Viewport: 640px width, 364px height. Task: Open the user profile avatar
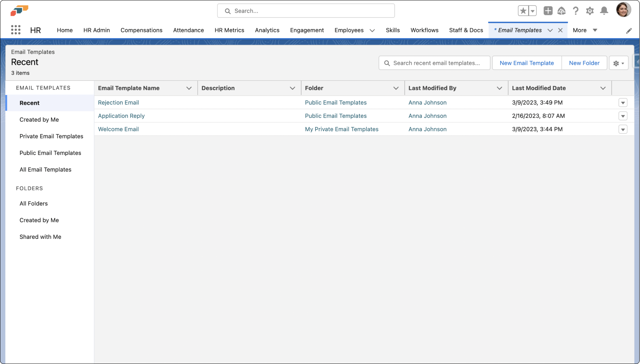click(x=623, y=10)
